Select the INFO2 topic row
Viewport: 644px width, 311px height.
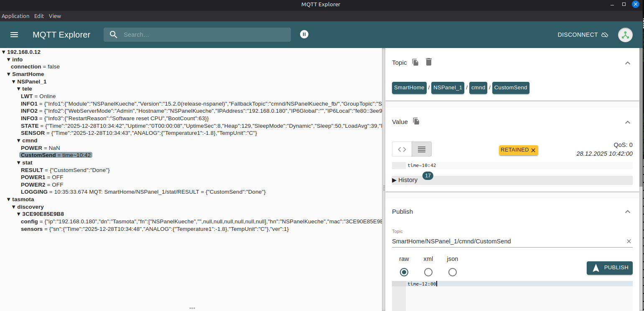[x=201, y=111]
